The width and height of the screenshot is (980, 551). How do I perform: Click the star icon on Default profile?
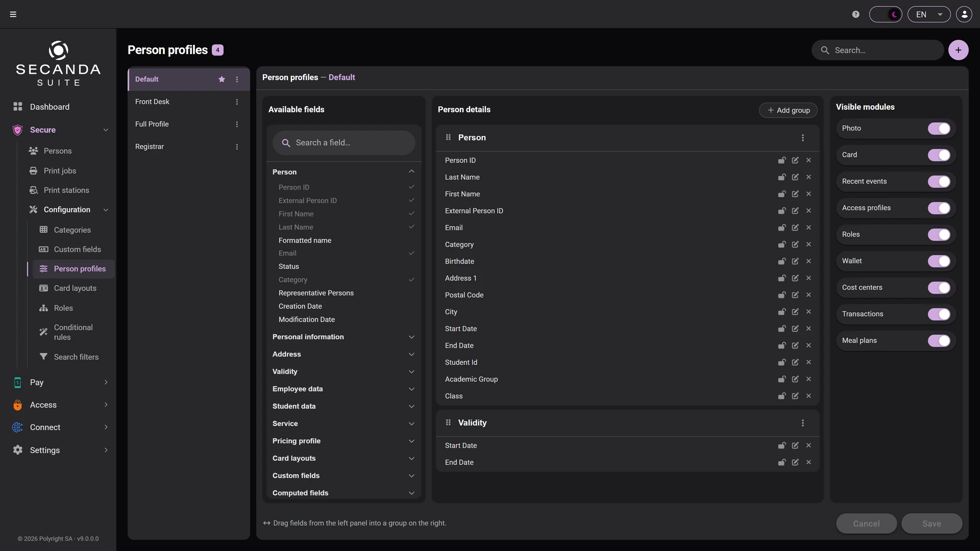[x=222, y=79]
